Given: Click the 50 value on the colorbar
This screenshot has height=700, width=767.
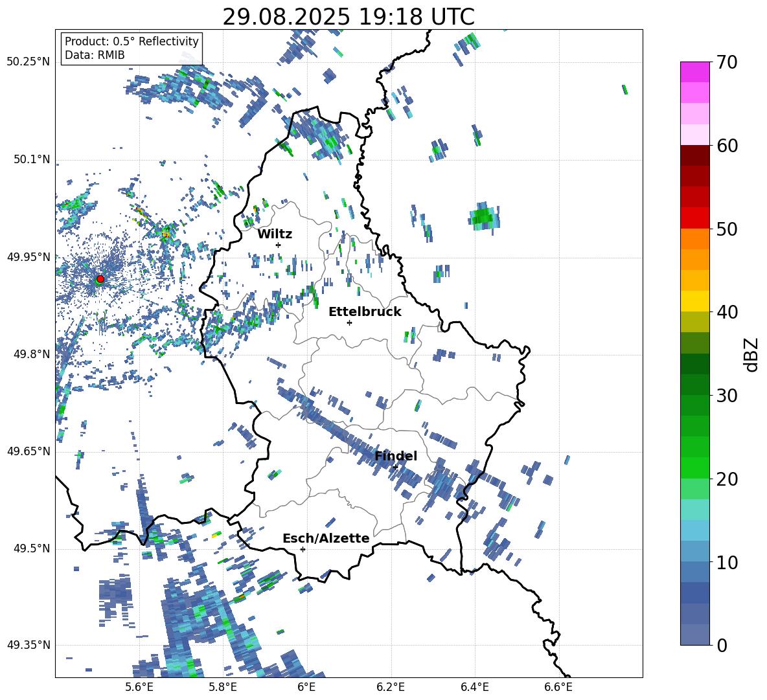Looking at the screenshot, I should [727, 229].
